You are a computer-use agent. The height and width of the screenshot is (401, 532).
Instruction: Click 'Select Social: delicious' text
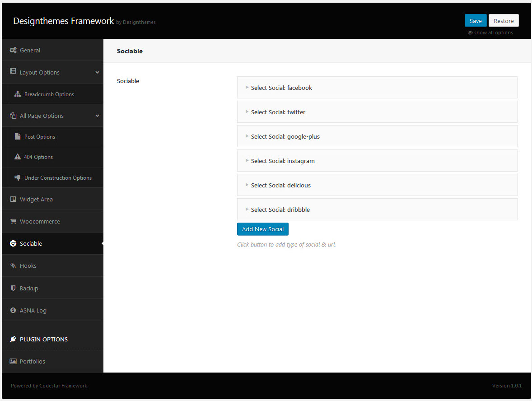(x=280, y=185)
